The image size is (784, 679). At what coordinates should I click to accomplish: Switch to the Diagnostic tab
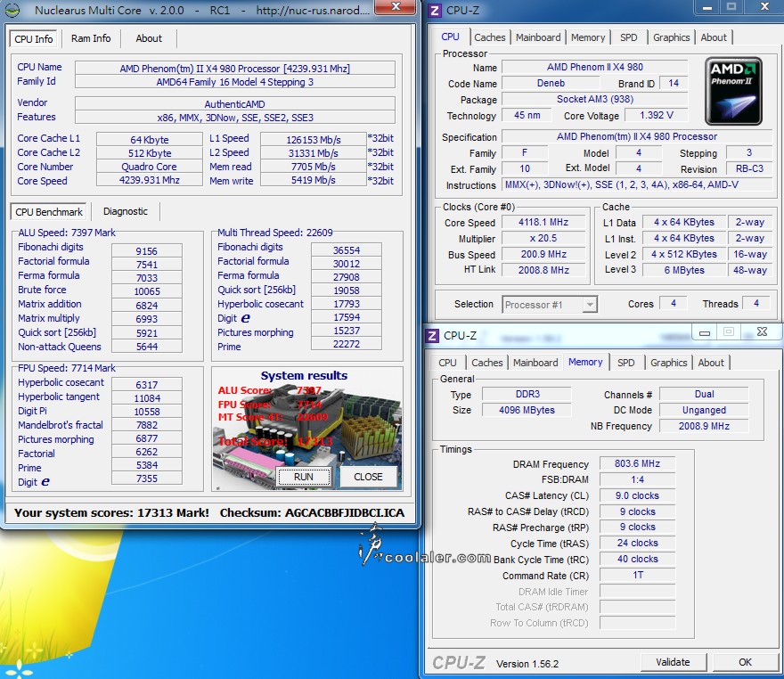[x=125, y=211]
